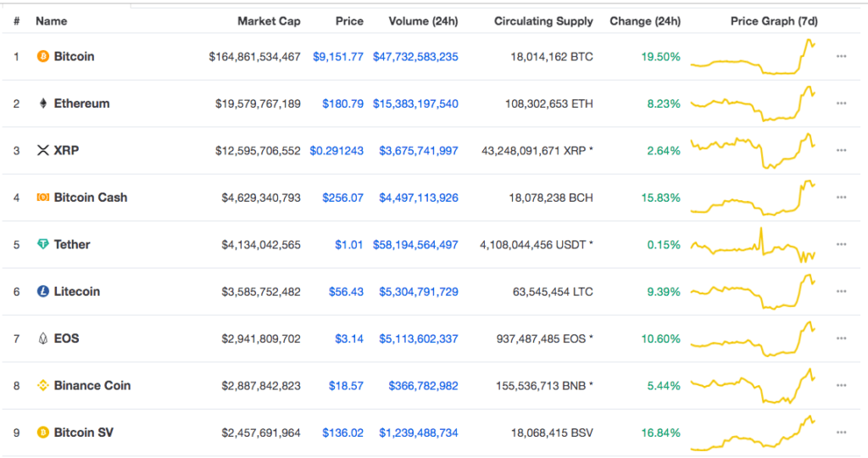Open the three-dot menu for Tether
The width and height of the screenshot is (868, 458).
(842, 244)
